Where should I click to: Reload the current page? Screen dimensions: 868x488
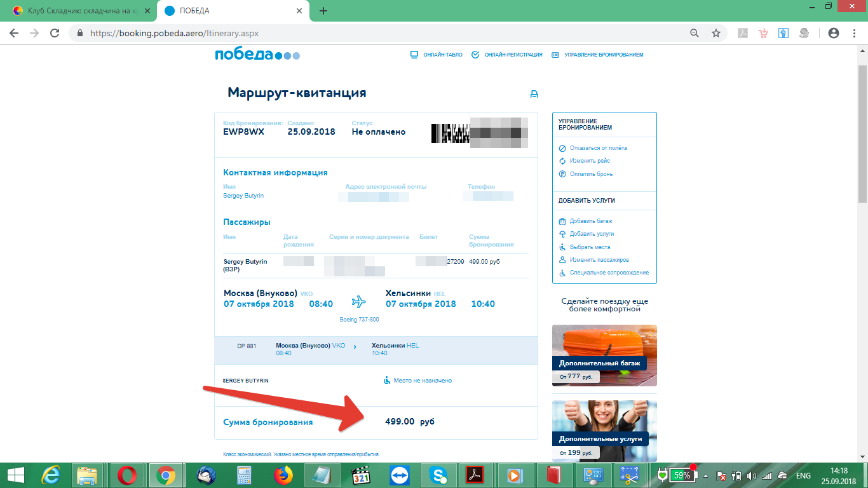55,33
